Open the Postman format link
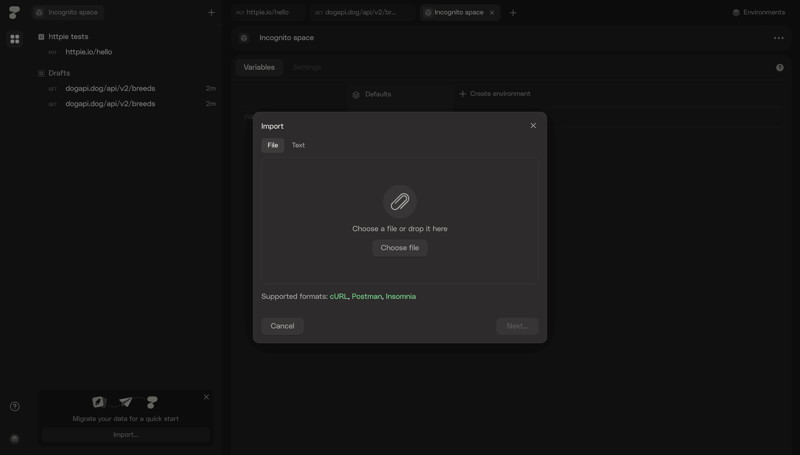The height and width of the screenshot is (455, 800). point(366,296)
